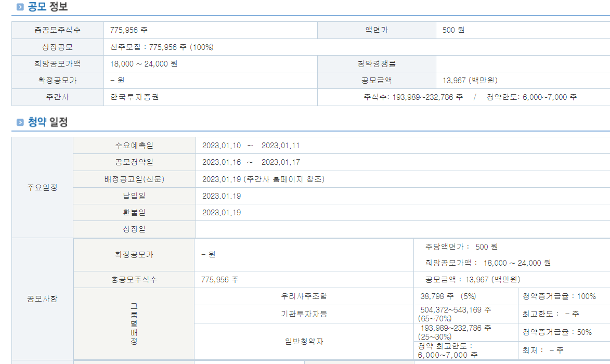Screen dimensions: 610x364
Task: Click '2023.01.19' date in the 환불일 row
Action: [x=222, y=213]
